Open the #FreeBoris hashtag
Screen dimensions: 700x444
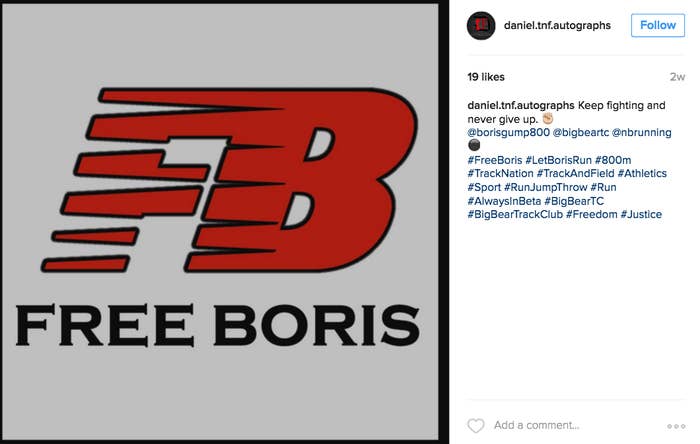495,160
